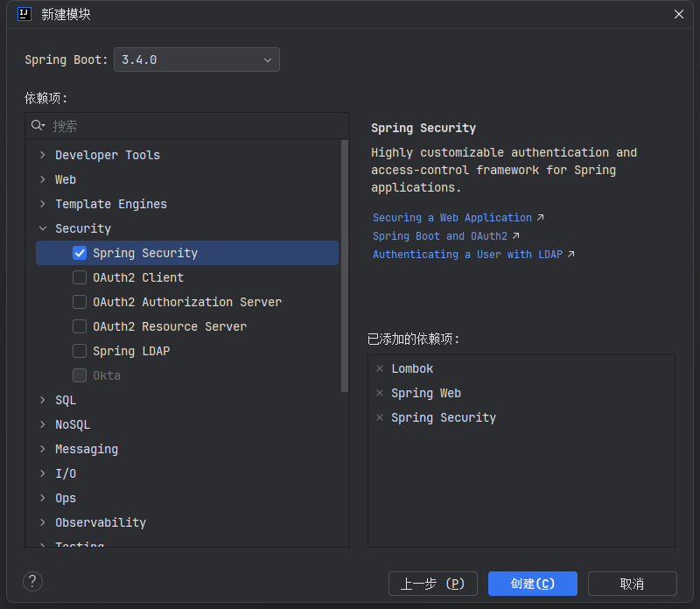
Task: Click the 创建 (Create) button
Action: click(532, 584)
